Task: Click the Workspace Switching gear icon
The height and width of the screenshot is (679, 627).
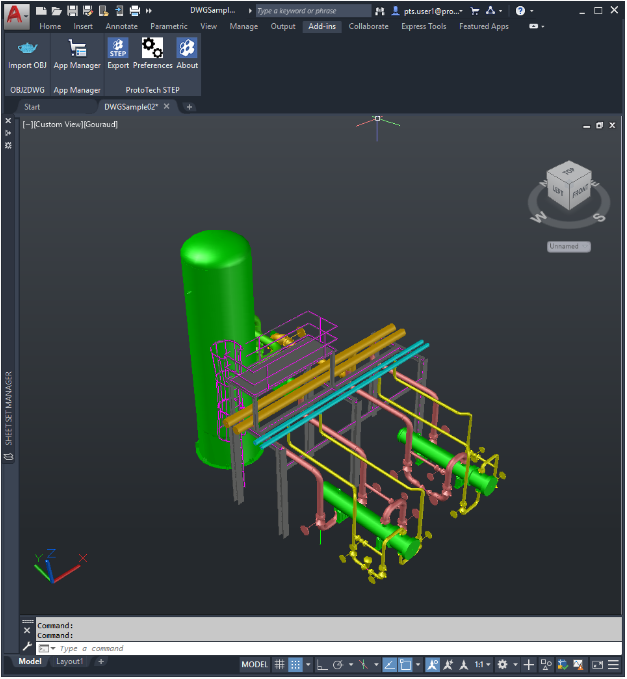Action: point(502,664)
